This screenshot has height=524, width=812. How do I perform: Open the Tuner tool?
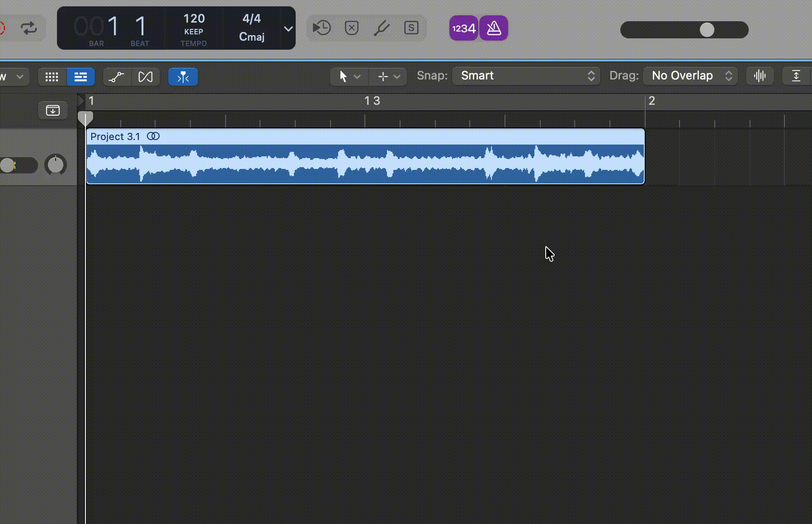point(382,28)
